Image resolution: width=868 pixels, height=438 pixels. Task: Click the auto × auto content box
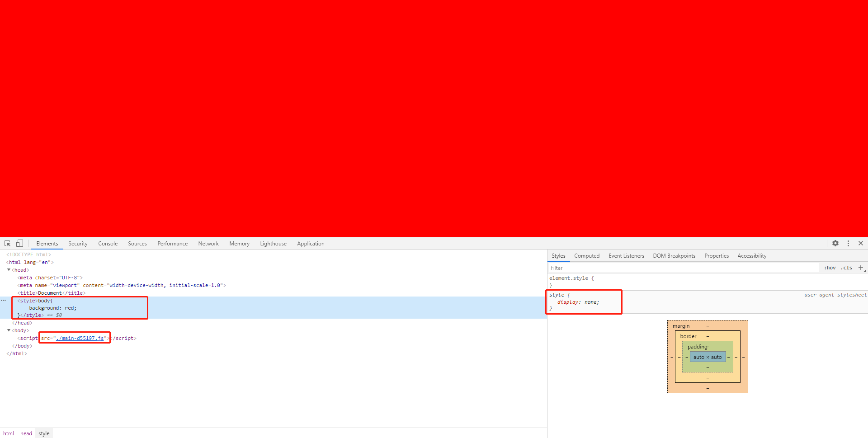(x=708, y=357)
